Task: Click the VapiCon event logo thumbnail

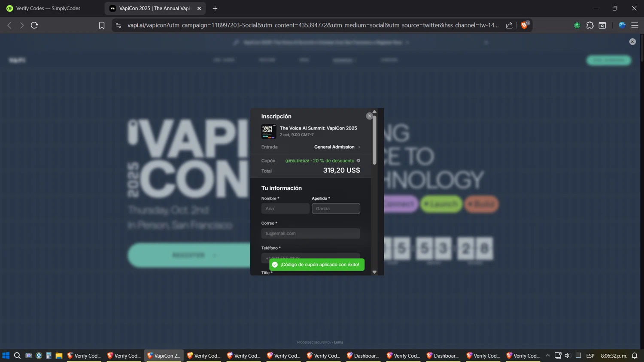Action: tap(269, 131)
